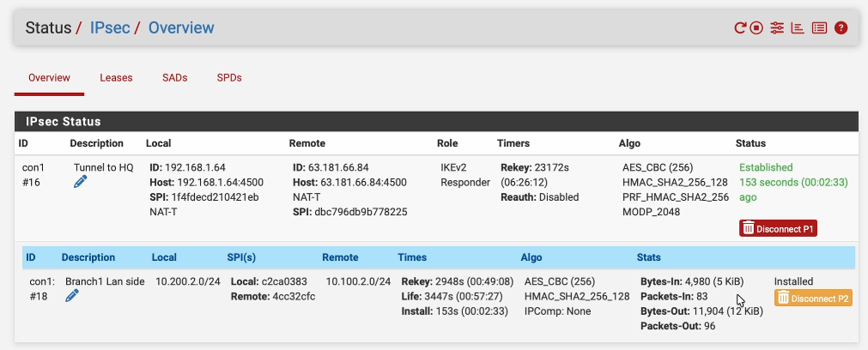The width and height of the screenshot is (868, 350).
Task: Switch to the SPDs tab
Action: point(229,78)
